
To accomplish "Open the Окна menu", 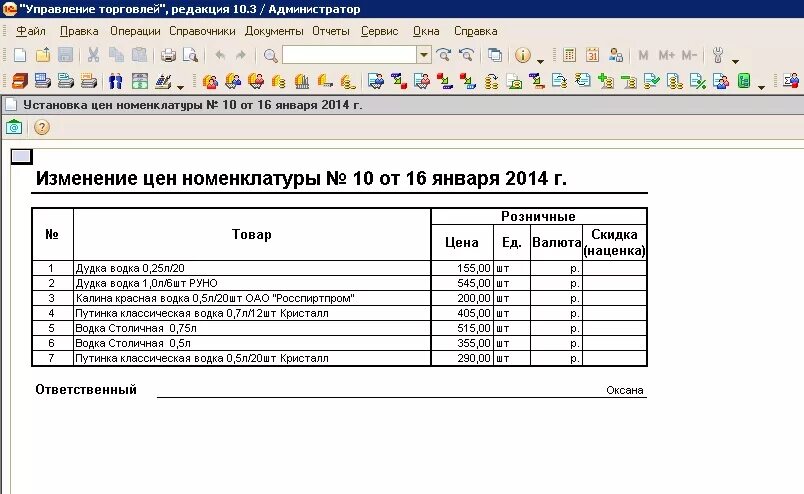I will 426,31.
